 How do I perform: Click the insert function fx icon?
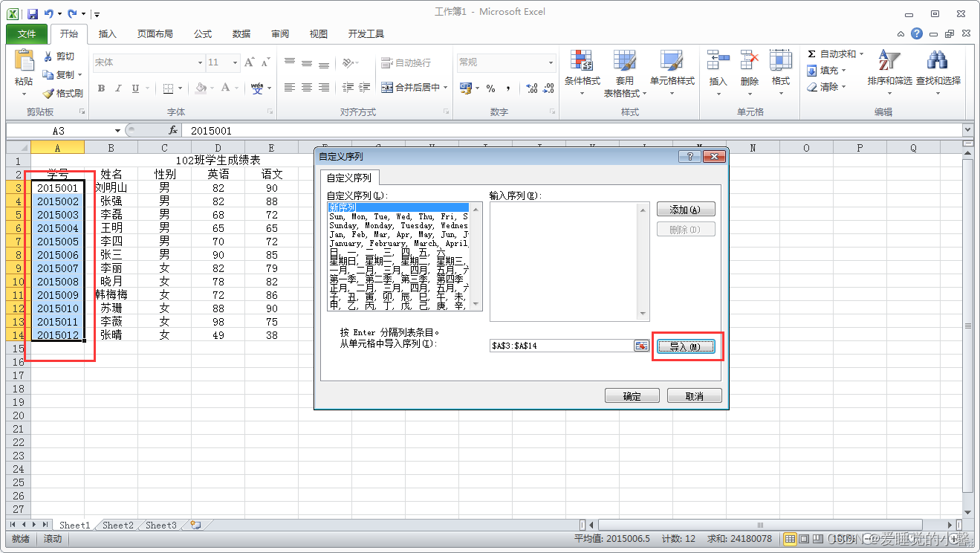pos(173,130)
